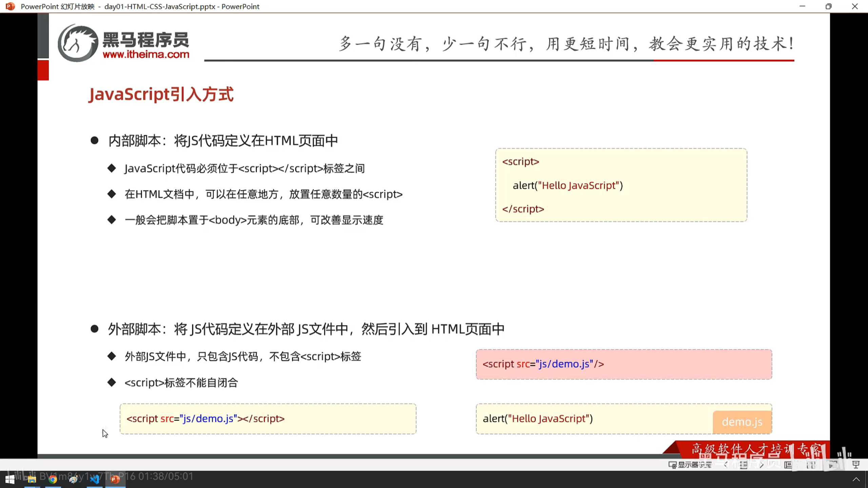Advance to the next slide using the status bar arrow

pos(762,465)
